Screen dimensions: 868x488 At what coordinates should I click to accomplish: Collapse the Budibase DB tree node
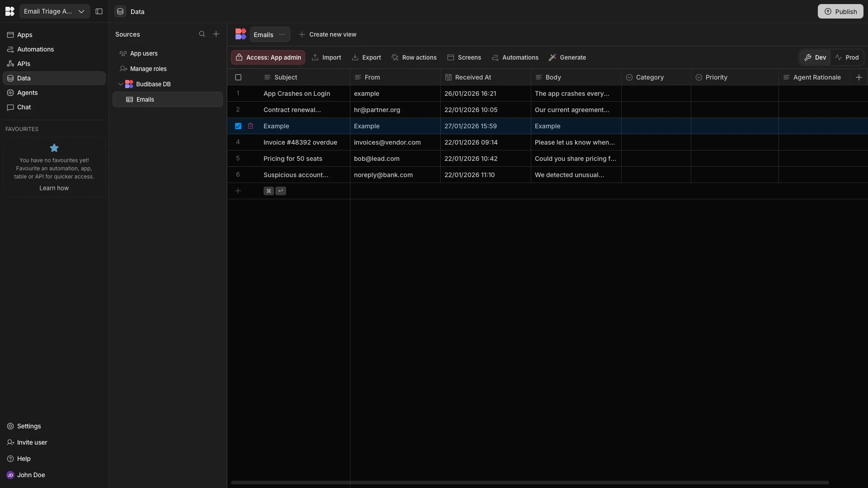[x=121, y=84]
